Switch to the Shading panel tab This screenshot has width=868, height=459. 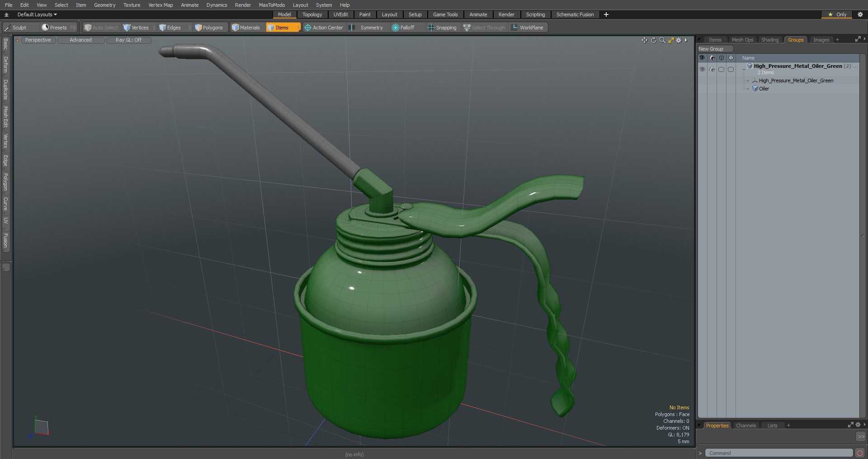coord(770,40)
